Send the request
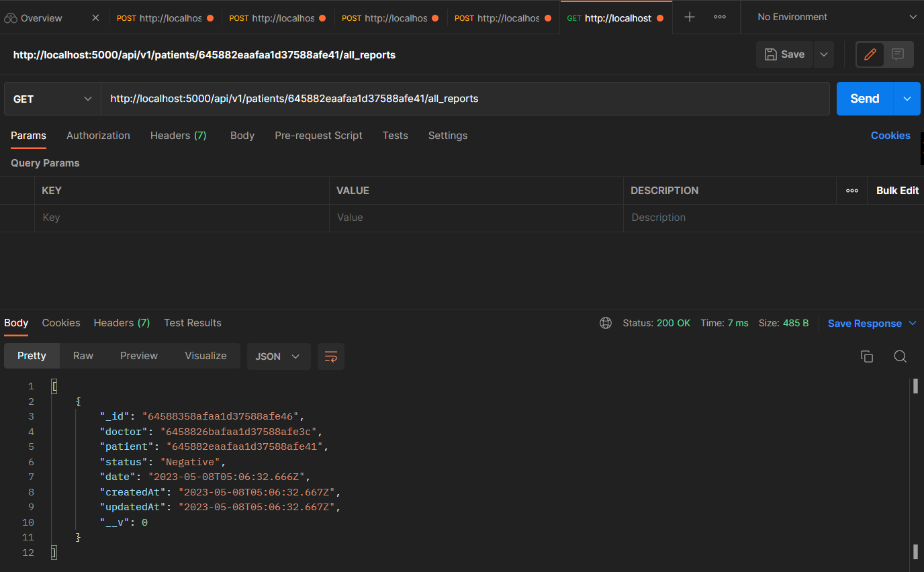The height and width of the screenshot is (572, 924). (x=864, y=98)
